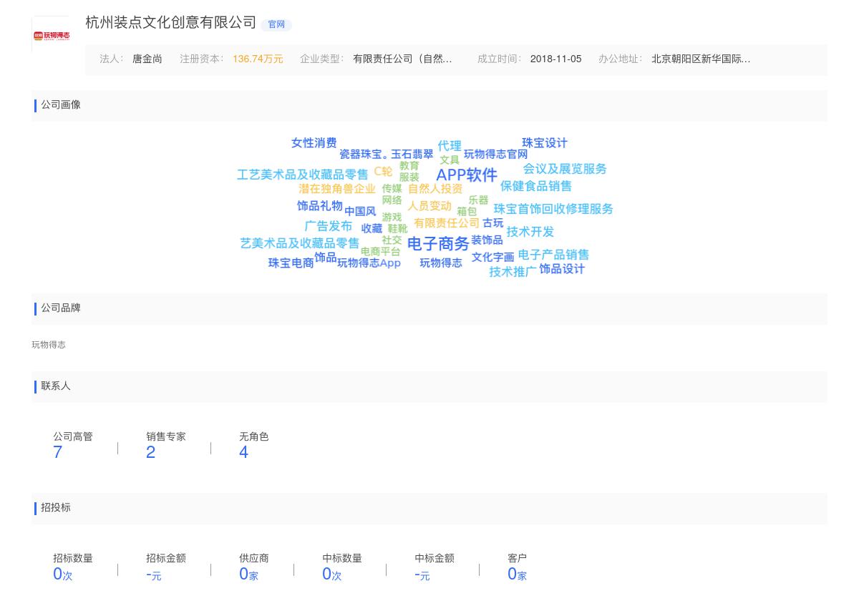The height and width of the screenshot is (616, 859).
Task: Click word cloud tag 社交
Action: pyautogui.click(x=392, y=240)
